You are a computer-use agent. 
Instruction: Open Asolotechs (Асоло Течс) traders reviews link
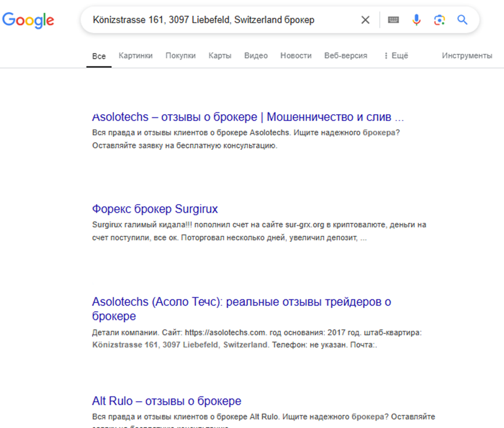pyautogui.click(x=241, y=302)
